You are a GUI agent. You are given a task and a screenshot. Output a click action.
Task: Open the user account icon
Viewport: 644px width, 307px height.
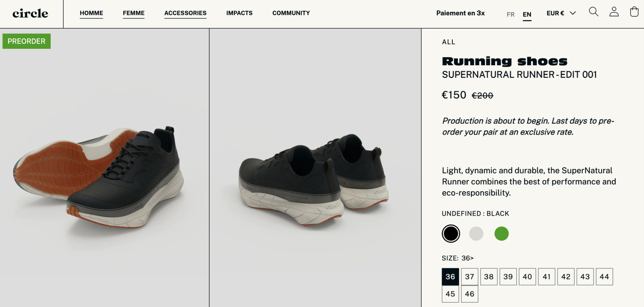[614, 12]
